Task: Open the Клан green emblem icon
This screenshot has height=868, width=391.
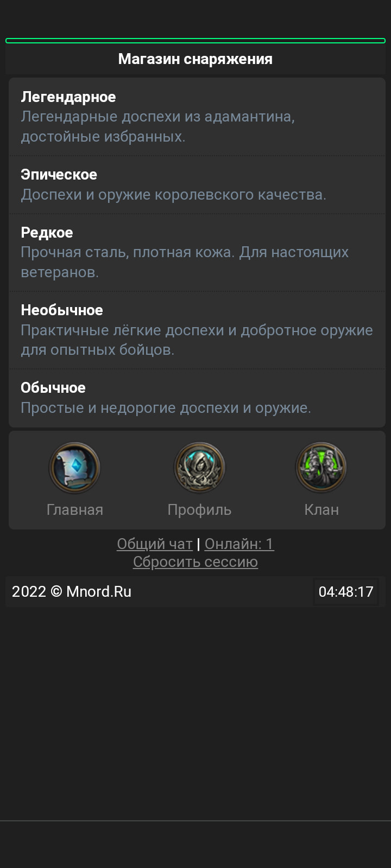Action: pos(321,468)
